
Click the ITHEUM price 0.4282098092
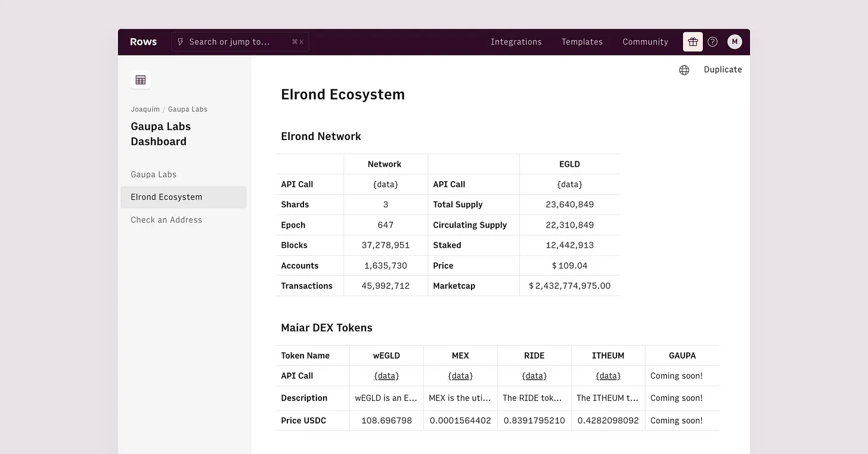tap(608, 421)
